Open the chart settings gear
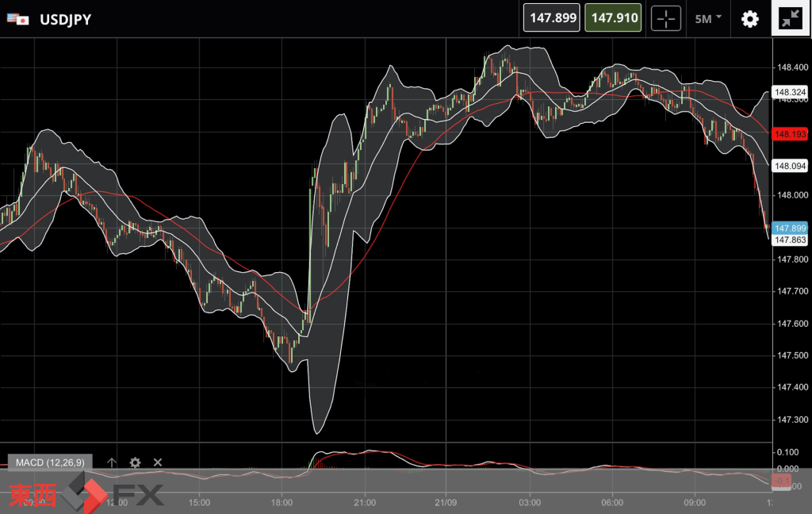The width and height of the screenshot is (812, 514). (x=749, y=19)
